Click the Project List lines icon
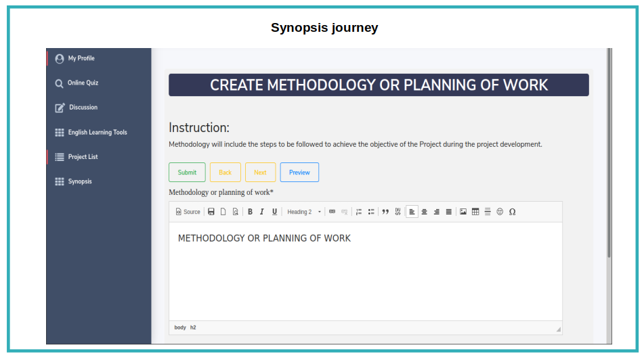The image size is (644, 358). [60, 157]
